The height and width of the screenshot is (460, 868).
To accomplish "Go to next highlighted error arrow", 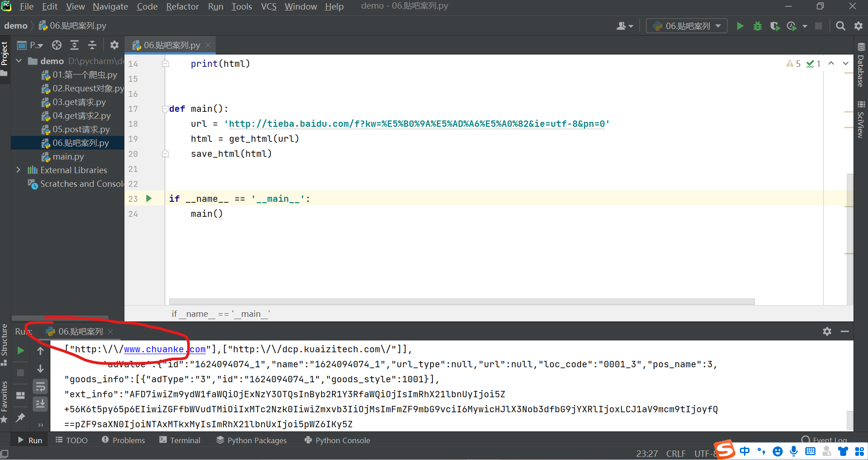I will pyautogui.click(x=846, y=63).
